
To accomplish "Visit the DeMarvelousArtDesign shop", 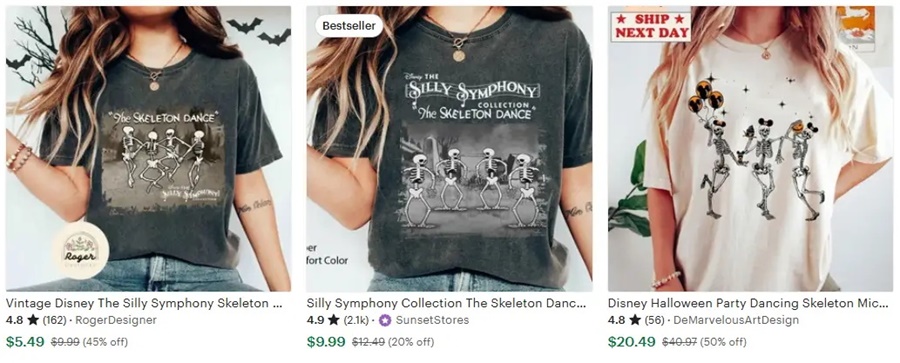I will pyautogui.click(x=736, y=320).
